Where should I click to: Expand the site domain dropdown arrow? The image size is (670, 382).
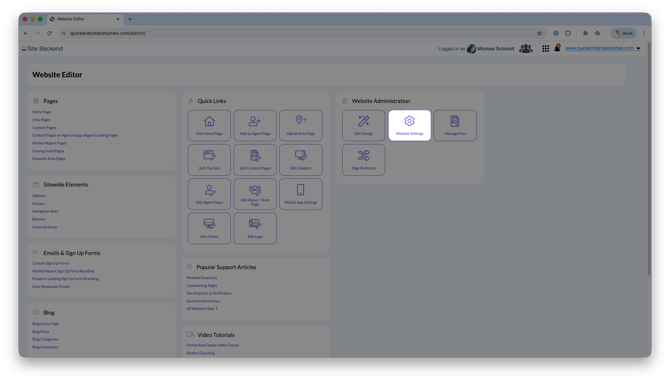[x=638, y=49]
